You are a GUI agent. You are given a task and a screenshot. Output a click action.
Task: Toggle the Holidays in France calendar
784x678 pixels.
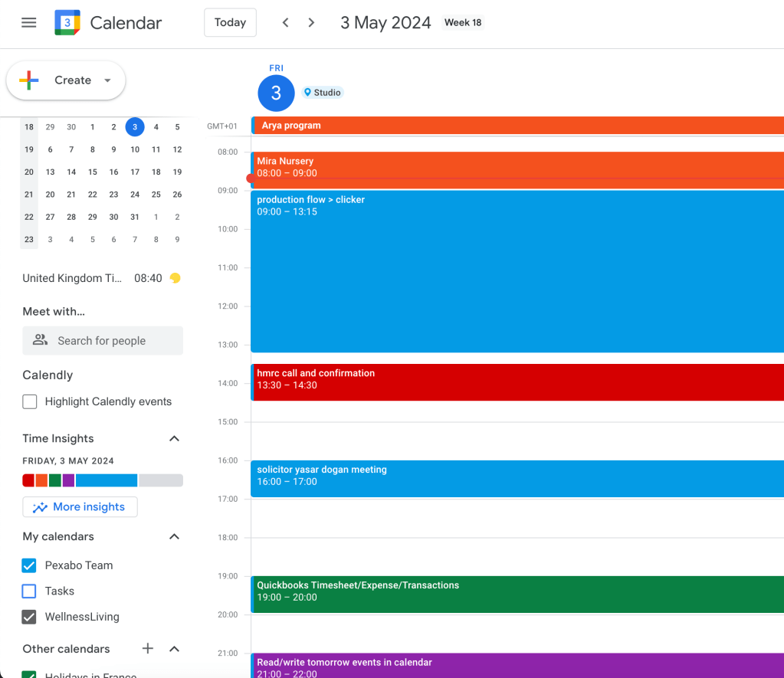pyautogui.click(x=29, y=674)
